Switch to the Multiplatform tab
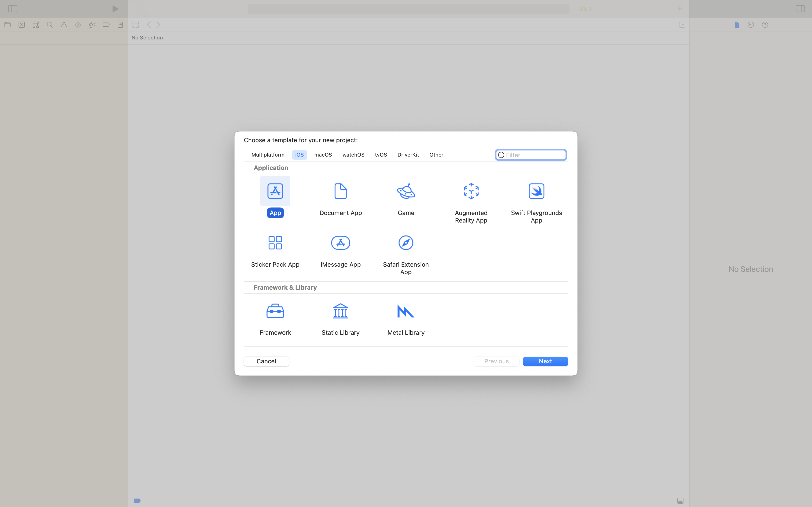The image size is (812, 507). [x=268, y=155]
